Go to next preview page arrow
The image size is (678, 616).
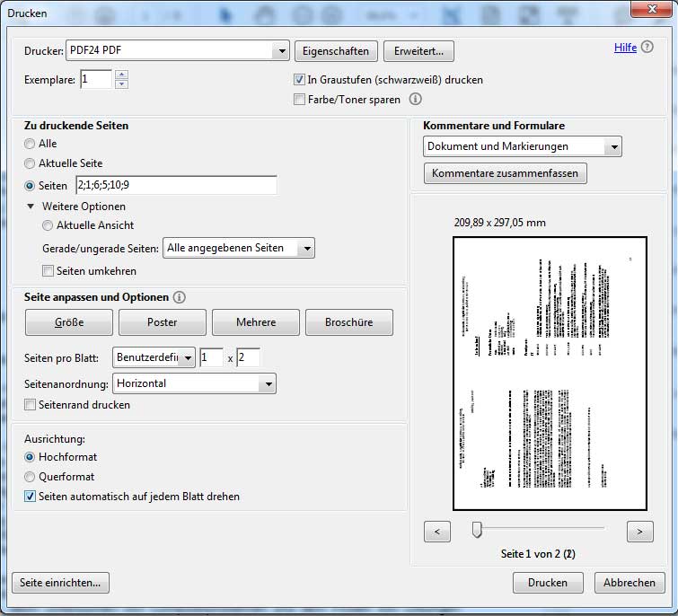pyautogui.click(x=639, y=532)
